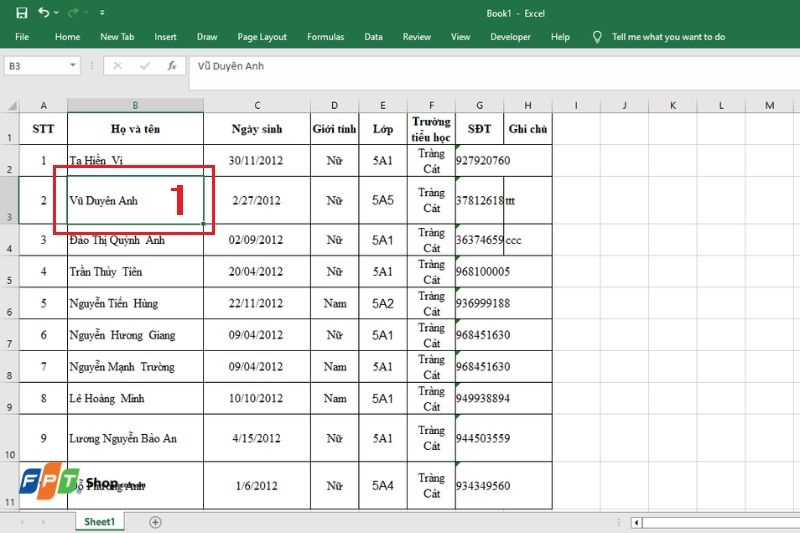Viewport: 800px width, 533px height.
Task: Click the Insert Function fx icon
Action: [x=172, y=66]
